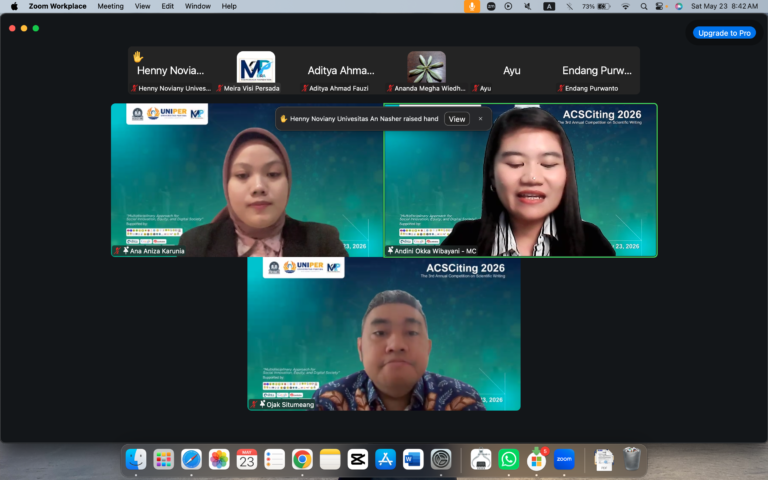Image resolution: width=768 pixels, height=480 pixels.
Task: Click the keyboard input source icon
Action: pyautogui.click(x=549, y=6)
